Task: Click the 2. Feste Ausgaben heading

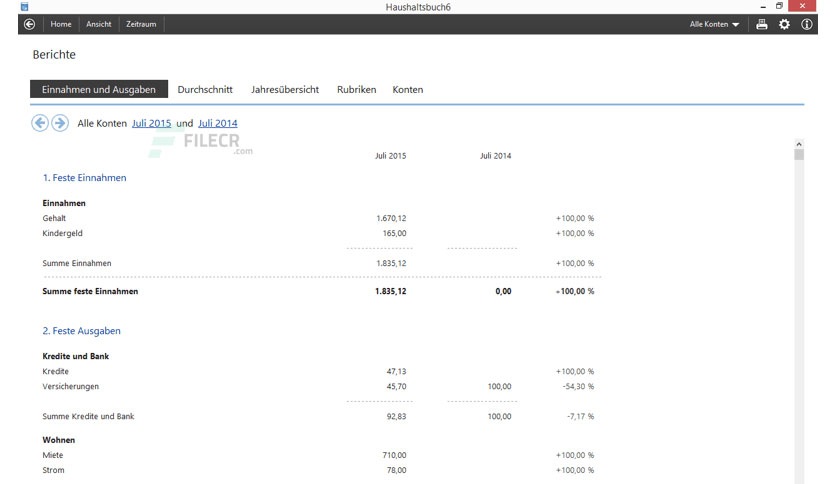Action: pos(82,330)
